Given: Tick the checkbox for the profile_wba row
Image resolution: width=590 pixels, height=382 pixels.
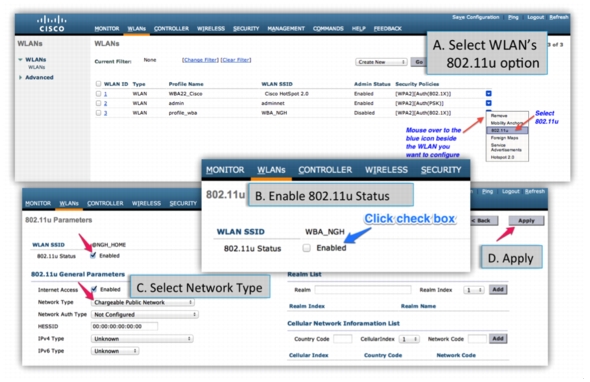Looking at the screenshot, I should click(98, 113).
